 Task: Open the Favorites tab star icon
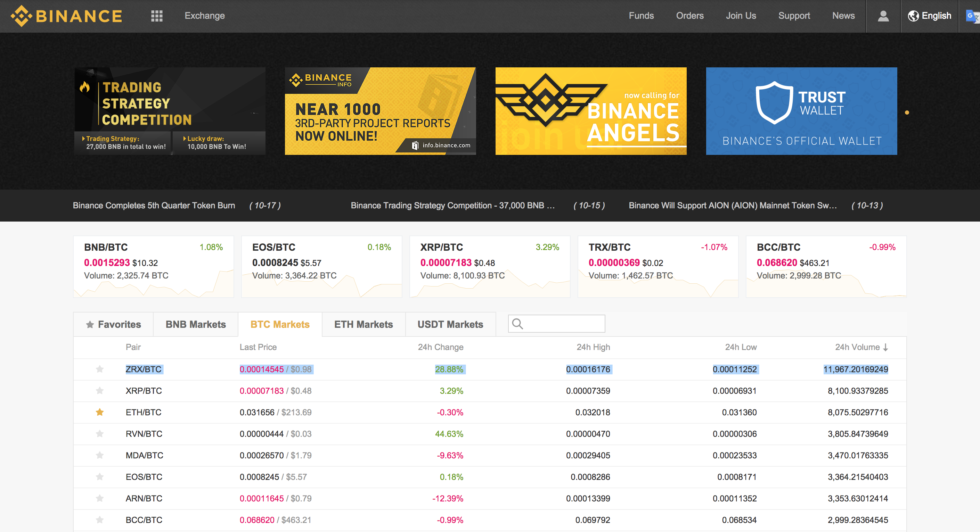90,324
